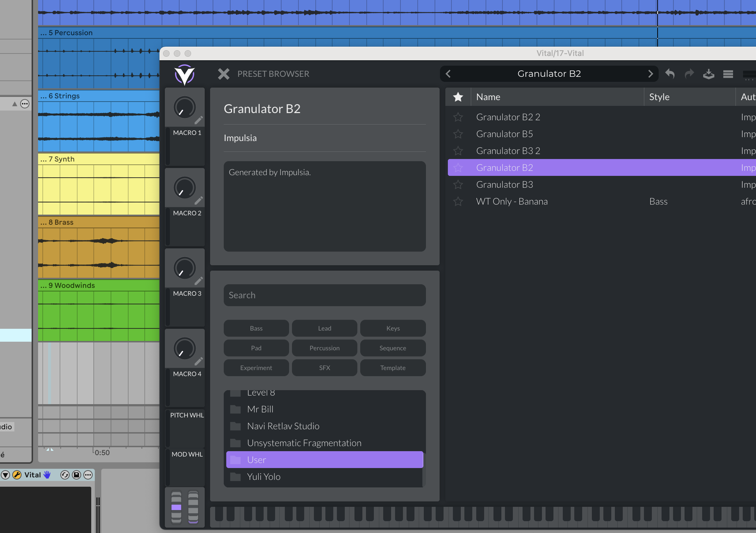Edit Macro 1 name with pencil icon
The height and width of the screenshot is (533, 756).
coord(199,120)
